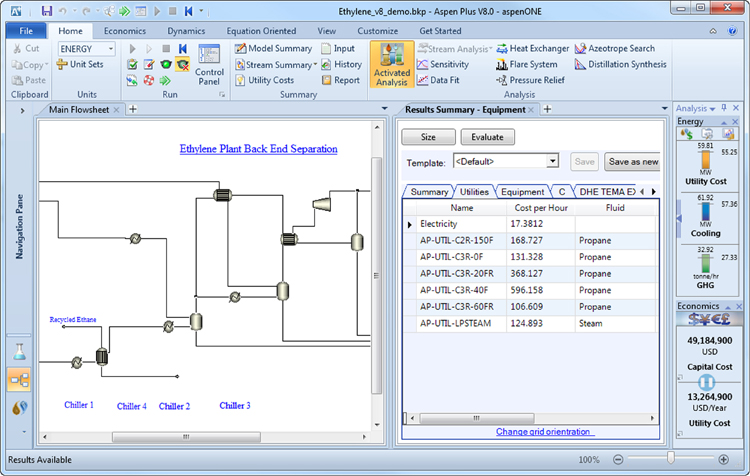Click the Undo arrow in quick access toolbar
Image resolution: width=750 pixels, height=476 pixels.
click(63, 11)
